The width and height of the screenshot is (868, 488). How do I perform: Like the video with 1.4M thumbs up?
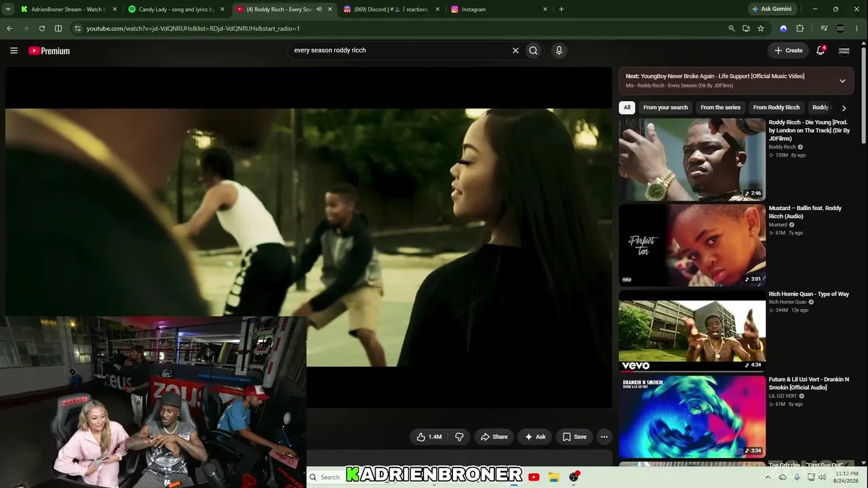point(429,436)
